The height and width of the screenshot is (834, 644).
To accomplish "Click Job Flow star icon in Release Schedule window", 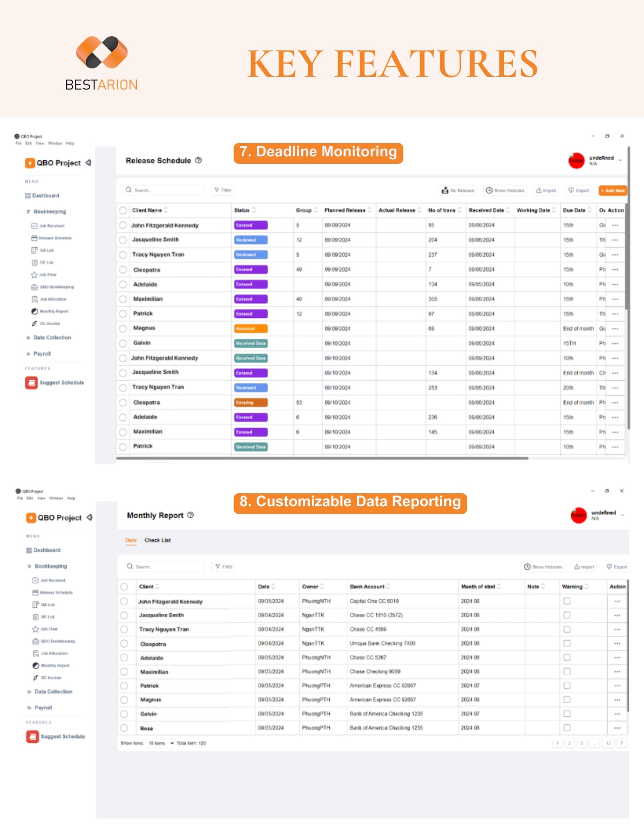I will pyautogui.click(x=34, y=274).
